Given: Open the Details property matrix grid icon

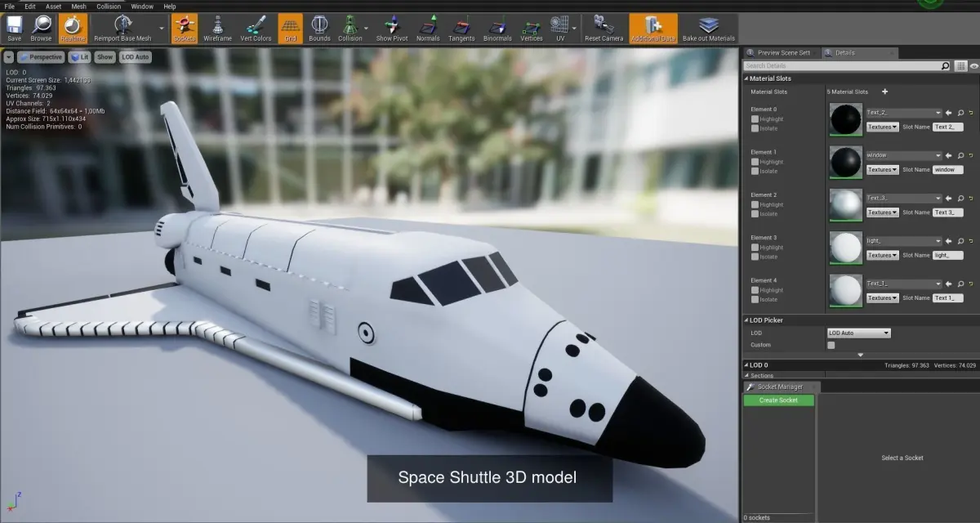Looking at the screenshot, I should pyautogui.click(x=961, y=65).
